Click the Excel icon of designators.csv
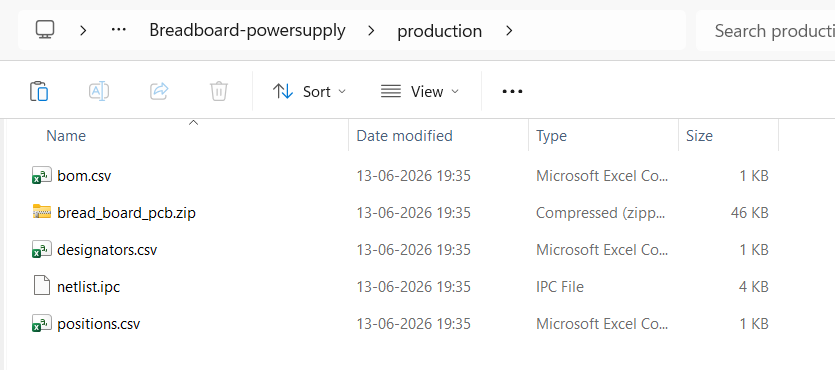This screenshot has width=835, height=370. tap(42, 249)
